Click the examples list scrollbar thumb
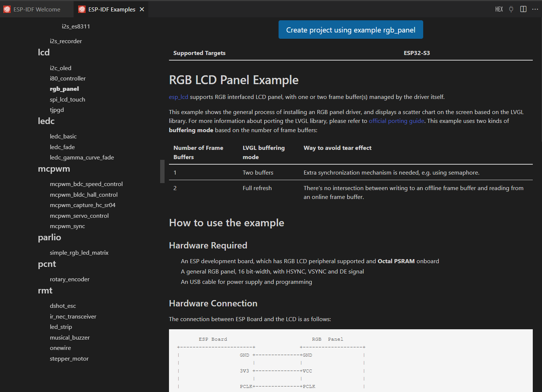This screenshot has width=542, height=392. 162,171
